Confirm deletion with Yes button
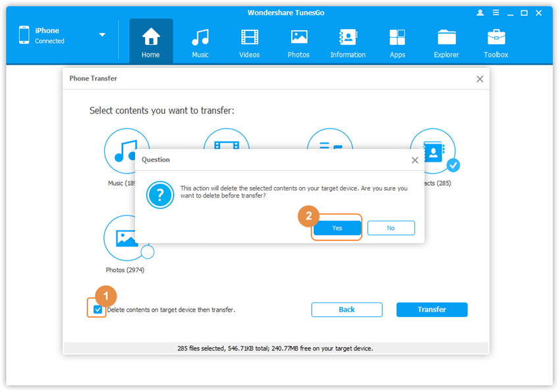Viewport: 560px width, 392px height. [x=337, y=228]
